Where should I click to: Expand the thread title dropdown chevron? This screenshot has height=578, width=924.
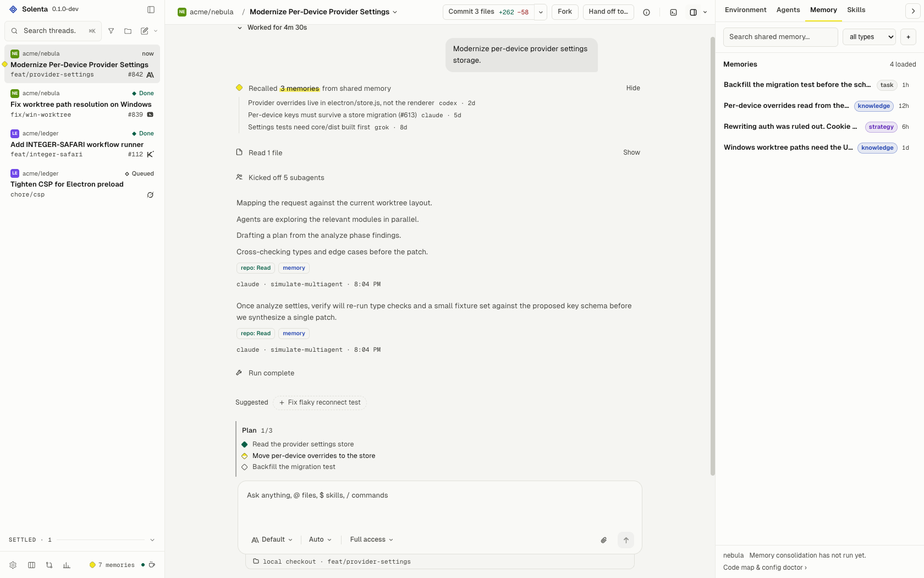click(395, 12)
